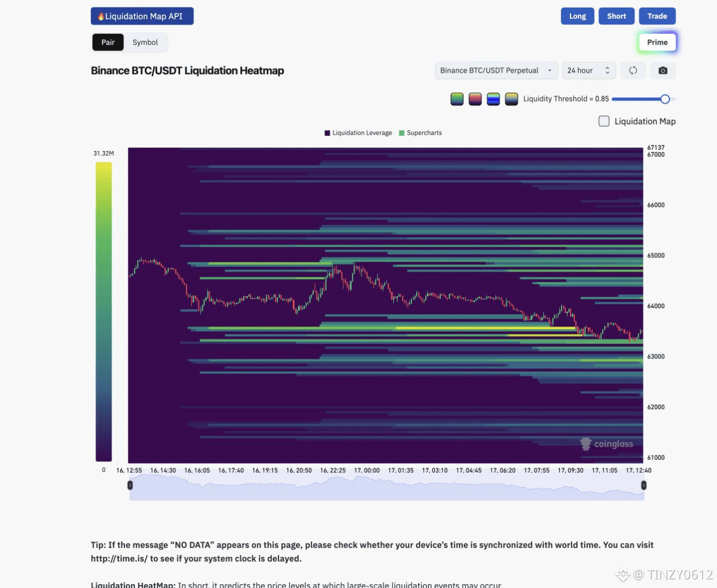Screen dimensions: 717x588
Task: Select the red-purple heatmap color scheme
Action: pos(475,99)
